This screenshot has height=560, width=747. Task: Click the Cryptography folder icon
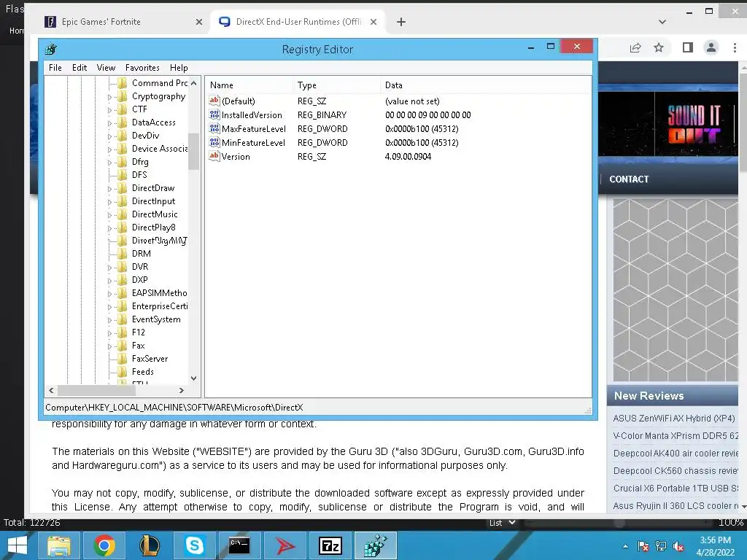click(x=123, y=96)
